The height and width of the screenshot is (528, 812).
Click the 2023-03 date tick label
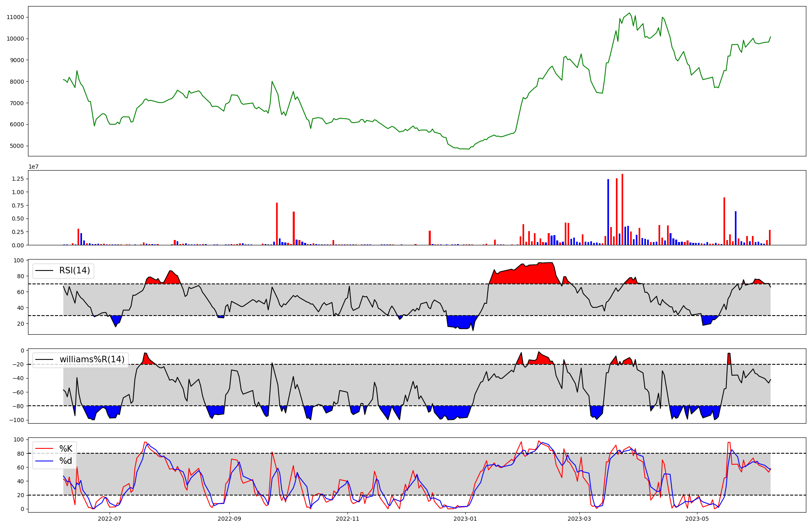click(579, 519)
